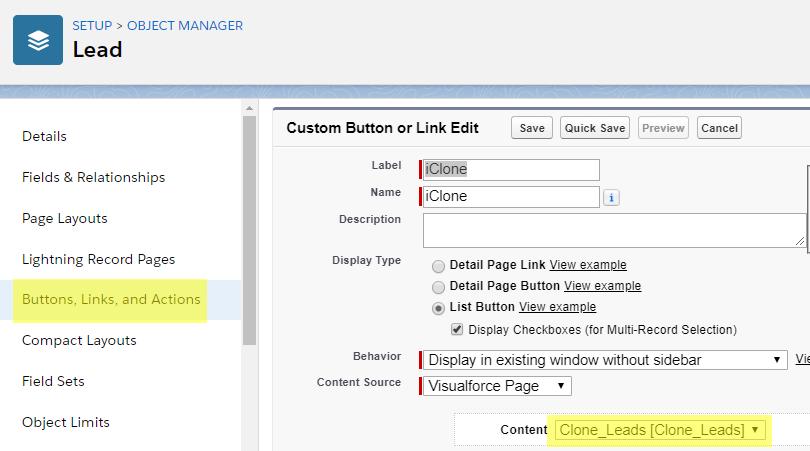810x451 pixels.
Task: Click the Quick Save button
Action: point(595,128)
